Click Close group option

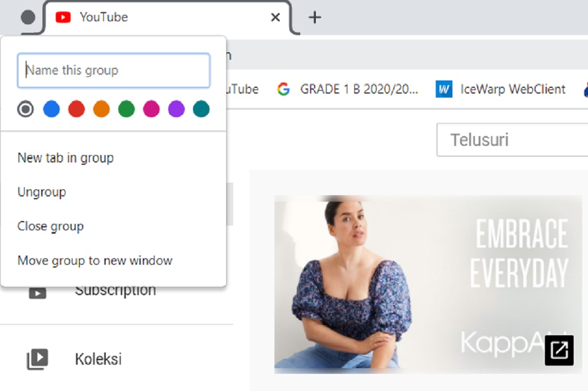pos(51,226)
